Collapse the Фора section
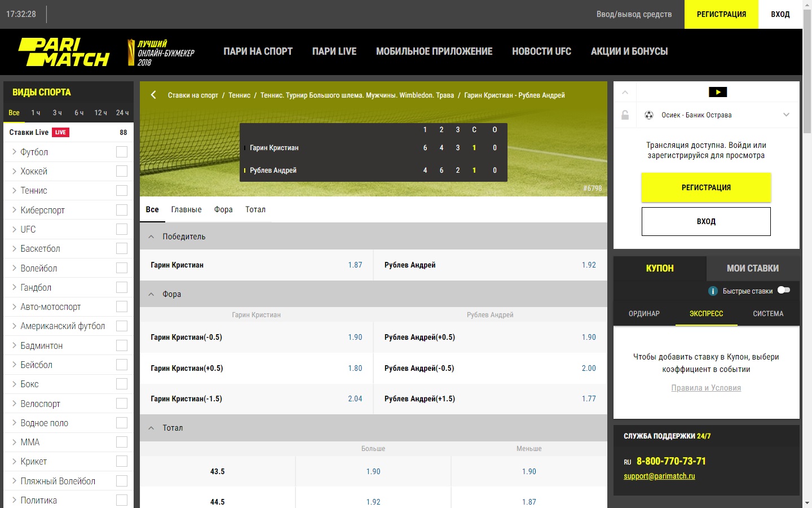This screenshot has width=812, height=508. tap(151, 294)
